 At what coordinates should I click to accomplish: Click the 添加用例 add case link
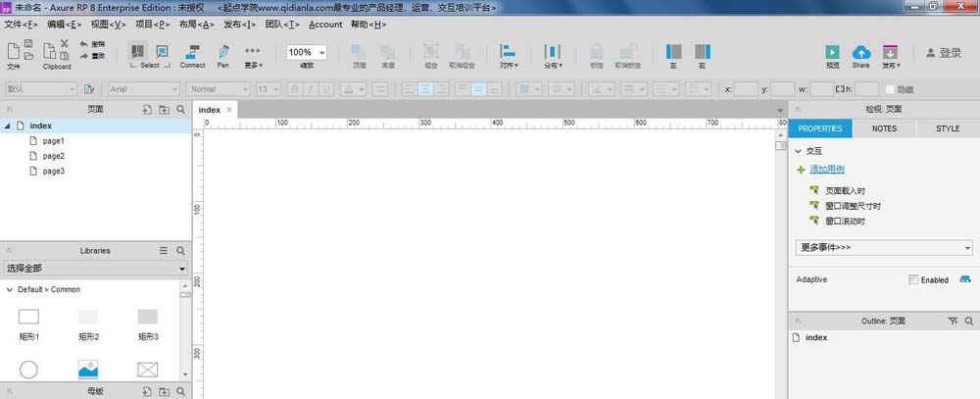(x=826, y=170)
